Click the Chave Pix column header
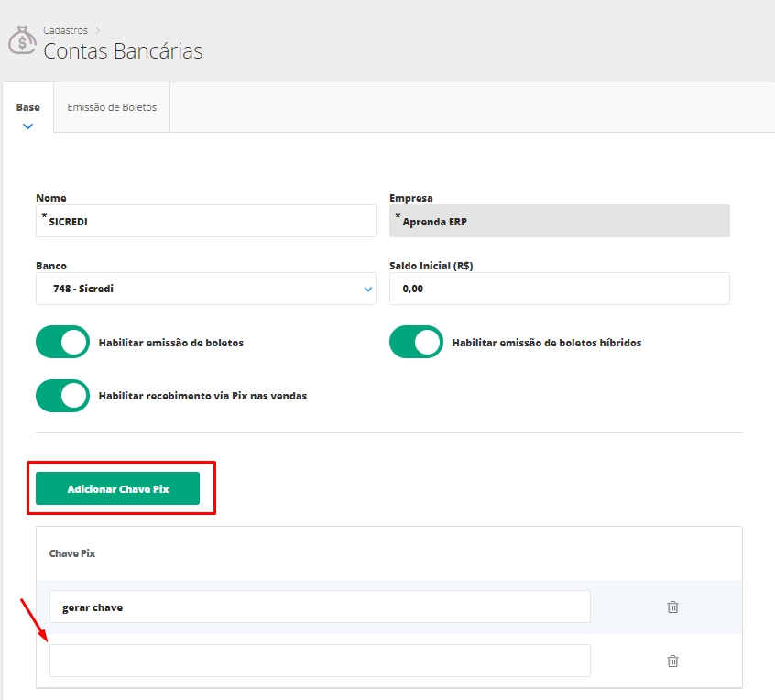 click(x=72, y=553)
